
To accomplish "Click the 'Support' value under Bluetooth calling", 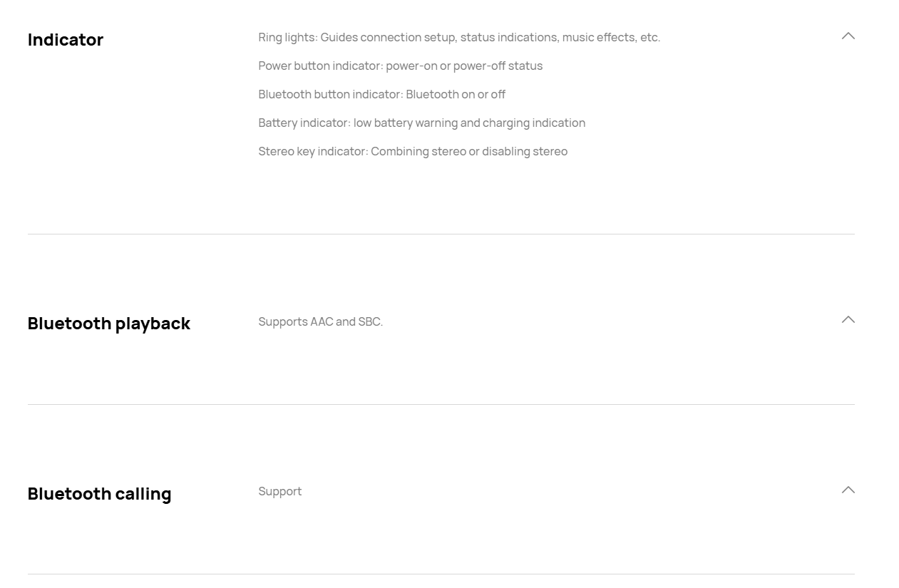I will (279, 492).
